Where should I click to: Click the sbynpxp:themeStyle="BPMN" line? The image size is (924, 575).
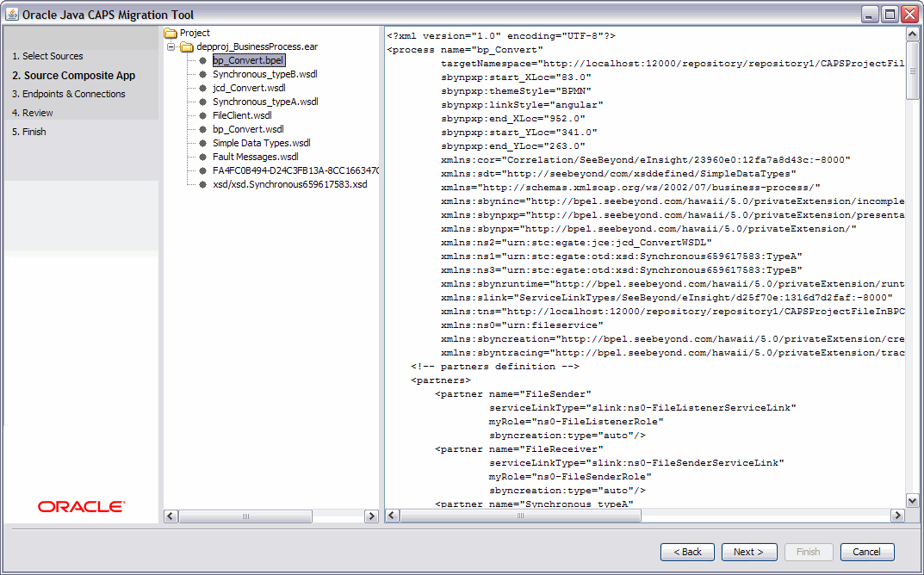(516, 90)
